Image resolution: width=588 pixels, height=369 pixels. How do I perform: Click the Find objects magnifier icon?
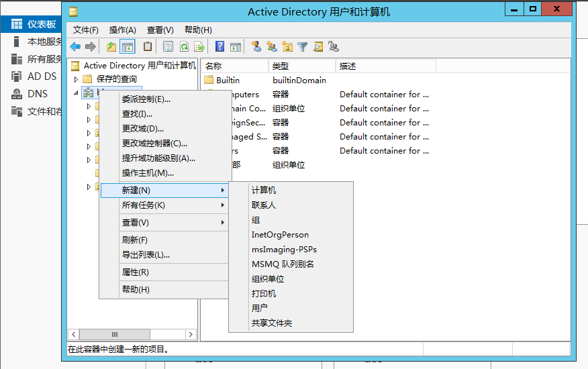coord(318,47)
